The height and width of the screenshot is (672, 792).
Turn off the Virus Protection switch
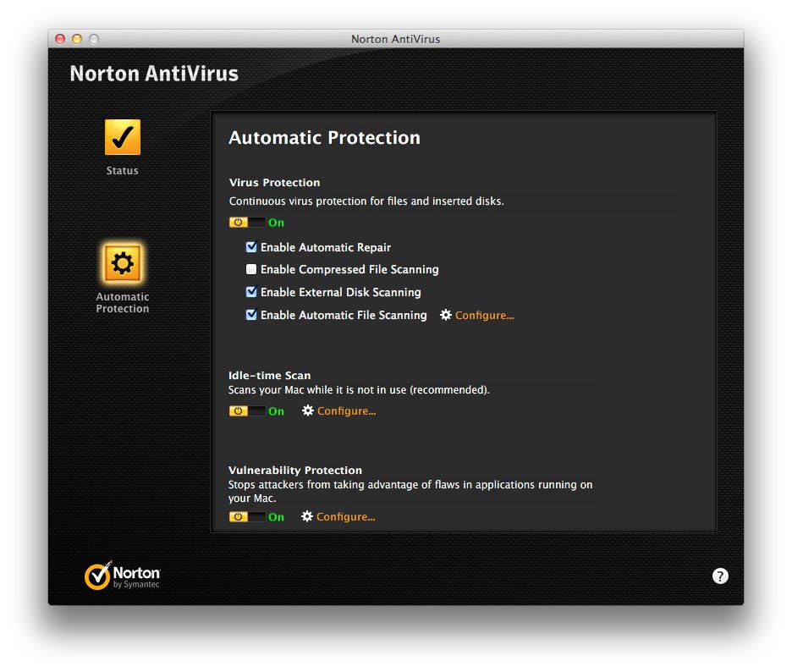246,223
